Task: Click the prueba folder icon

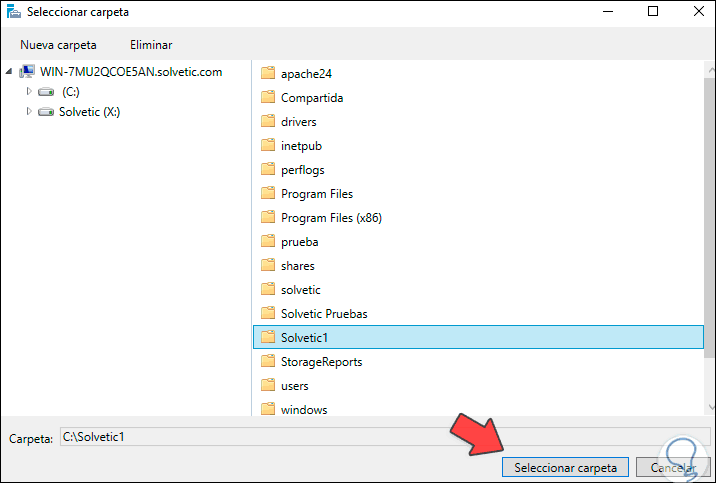Action: click(268, 241)
